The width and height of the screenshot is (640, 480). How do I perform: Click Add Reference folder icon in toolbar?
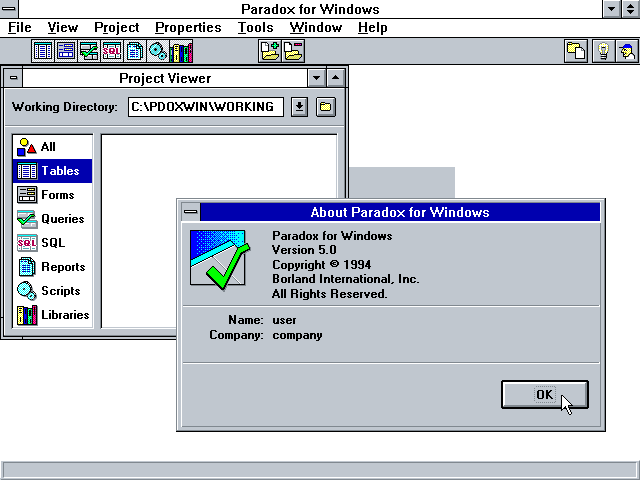270,51
